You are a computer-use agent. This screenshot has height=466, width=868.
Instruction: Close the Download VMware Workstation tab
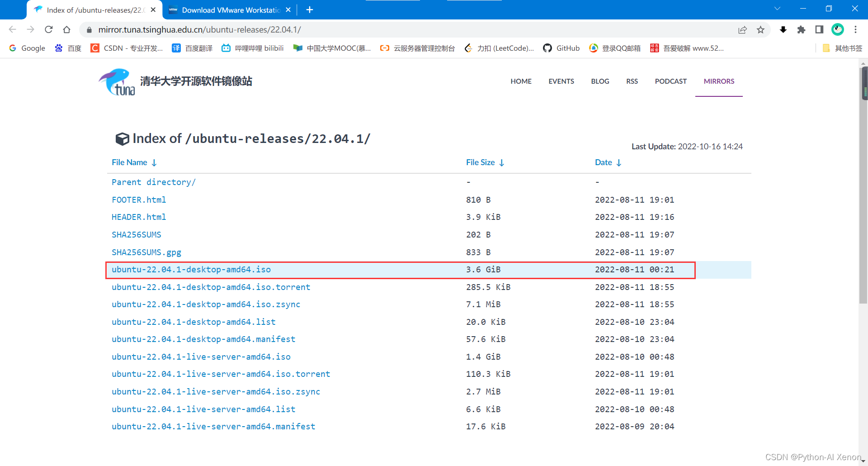pos(288,10)
